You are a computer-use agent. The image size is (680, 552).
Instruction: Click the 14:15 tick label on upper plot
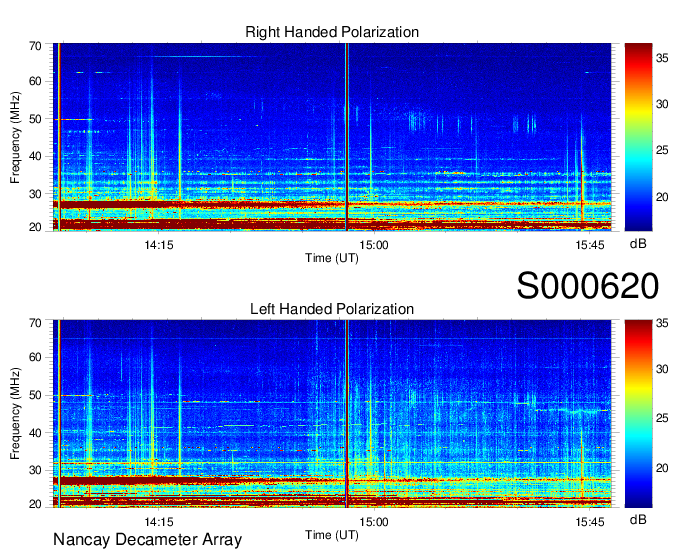[x=159, y=245]
